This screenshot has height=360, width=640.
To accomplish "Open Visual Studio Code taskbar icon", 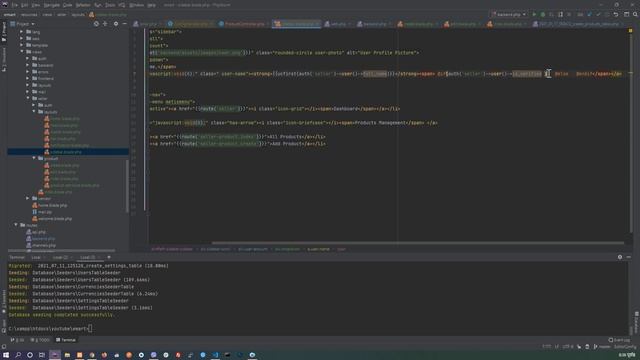I will 215,355.
